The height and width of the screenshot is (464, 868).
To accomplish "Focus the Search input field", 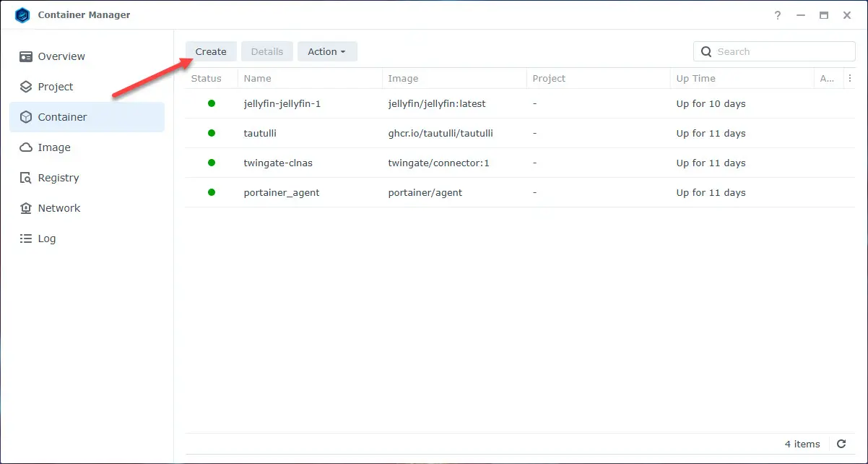I will (x=774, y=51).
